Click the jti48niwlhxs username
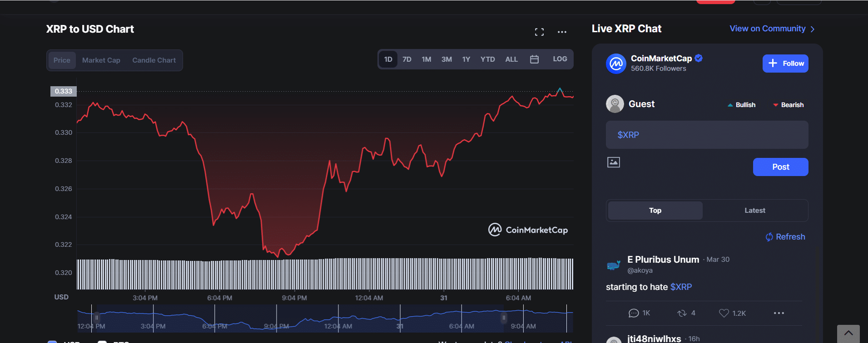This screenshot has width=868, height=343. [x=654, y=338]
